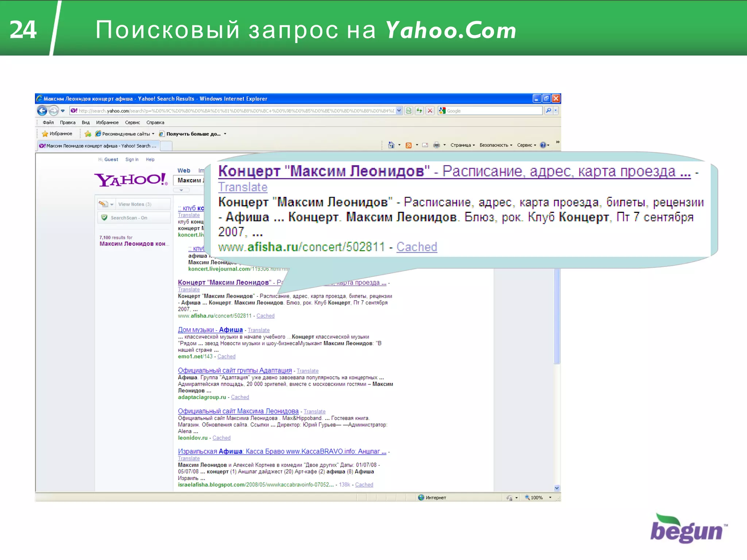Open the Справка menu
This screenshot has height=560, width=747.
pyautogui.click(x=155, y=122)
